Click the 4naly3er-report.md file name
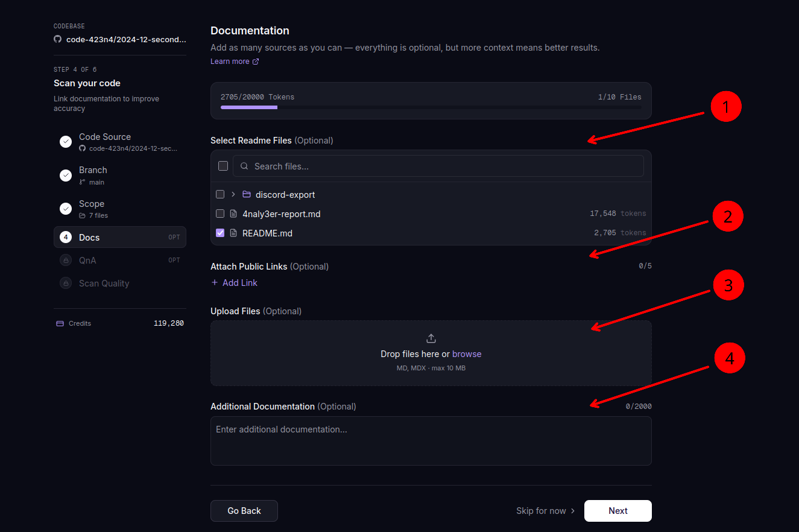The height and width of the screenshot is (532, 799). point(282,214)
